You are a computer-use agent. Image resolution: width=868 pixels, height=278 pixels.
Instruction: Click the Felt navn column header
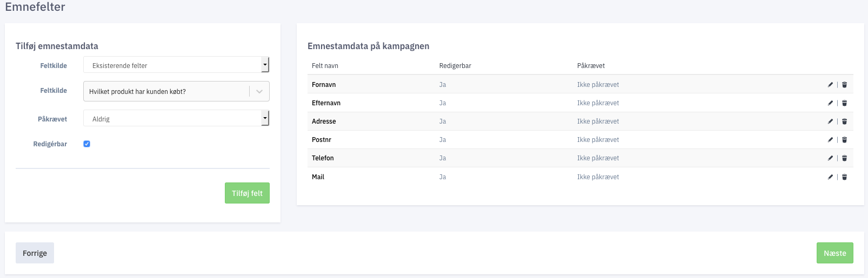pyautogui.click(x=325, y=66)
